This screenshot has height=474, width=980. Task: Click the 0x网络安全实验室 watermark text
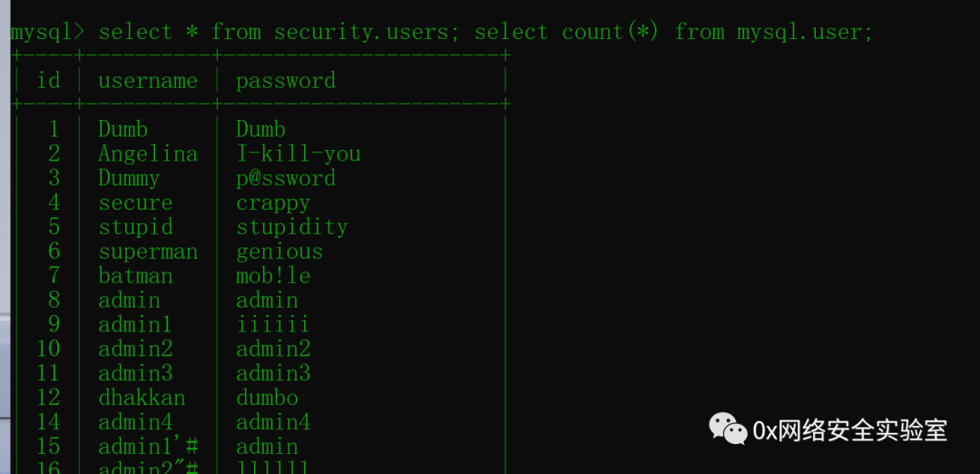click(x=850, y=430)
